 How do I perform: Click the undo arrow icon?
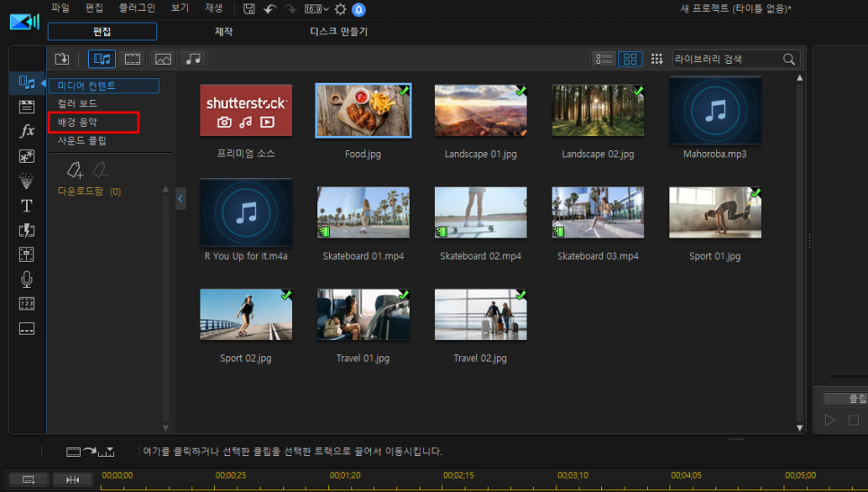270,9
